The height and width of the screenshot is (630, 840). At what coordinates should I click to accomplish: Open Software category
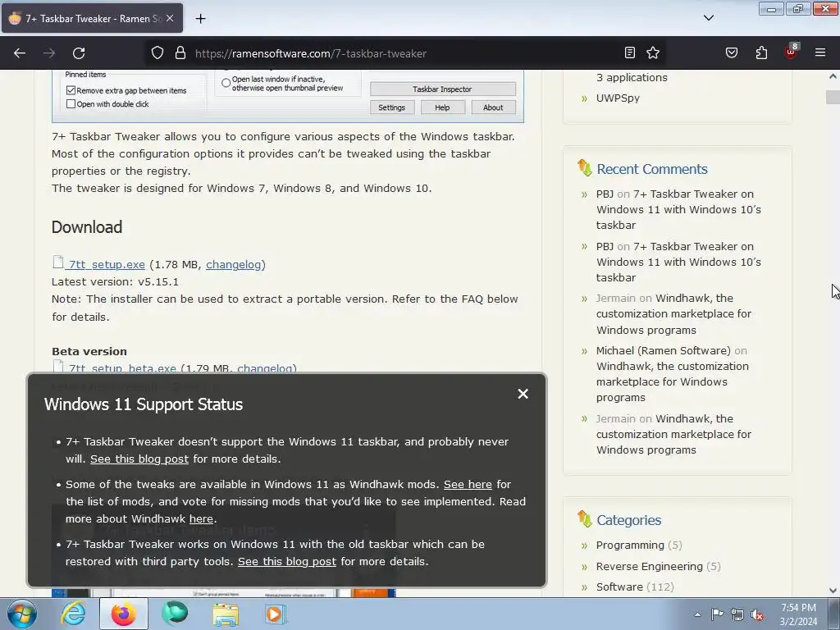click(x=619, y=587)
